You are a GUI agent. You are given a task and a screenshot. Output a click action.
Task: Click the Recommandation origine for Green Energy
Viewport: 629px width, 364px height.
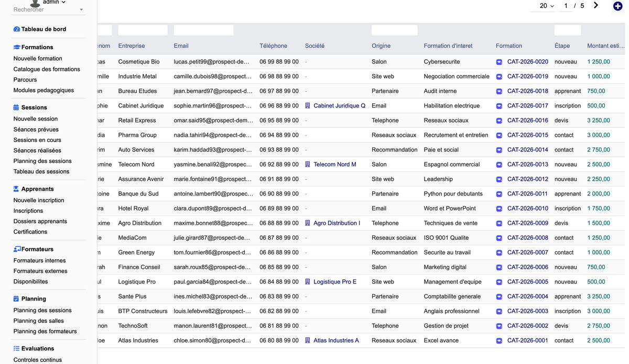coord(395,252)
